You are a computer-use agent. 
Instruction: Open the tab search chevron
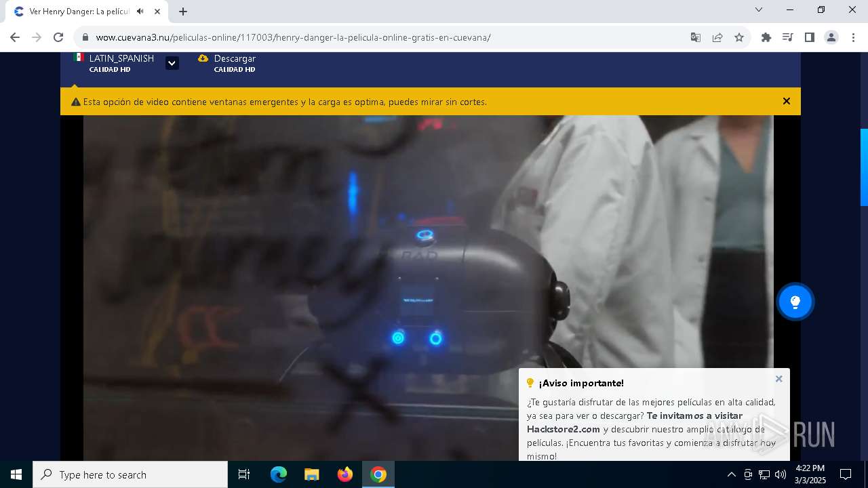click(759, 9)
